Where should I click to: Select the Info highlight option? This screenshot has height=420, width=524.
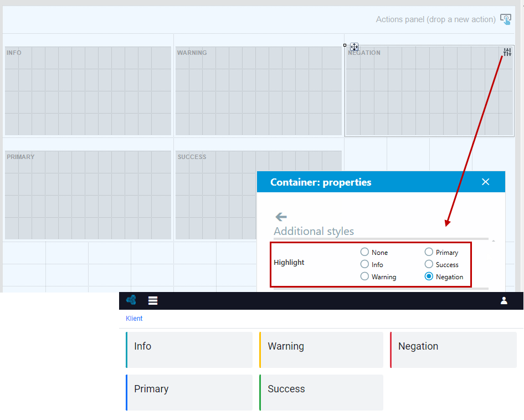click(364, 264)
